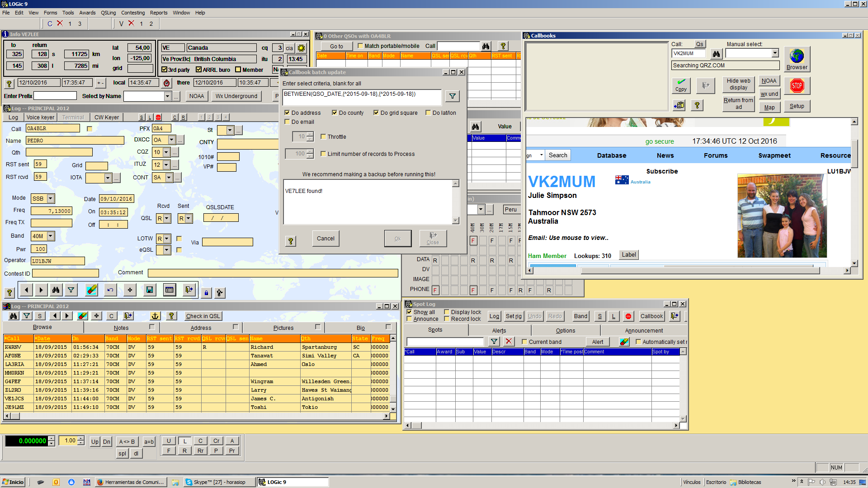
Task: Enable the Do lat/lon checkbox
Action: (x=428, y=113)
